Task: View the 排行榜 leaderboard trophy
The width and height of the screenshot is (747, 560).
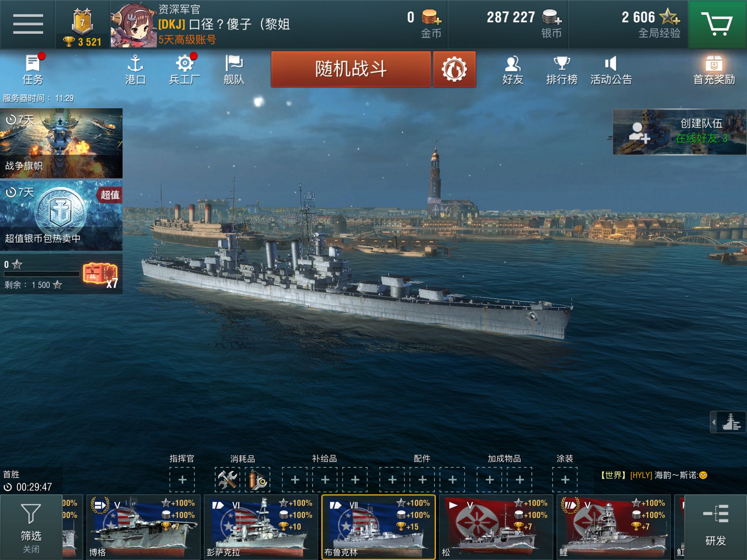Action: pyautogui.click(x=562, y=69)
